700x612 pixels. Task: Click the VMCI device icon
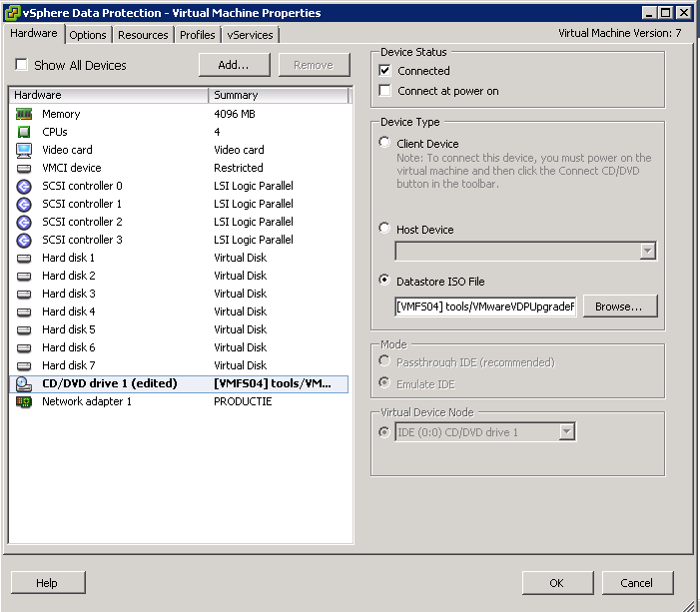[24, 169]
